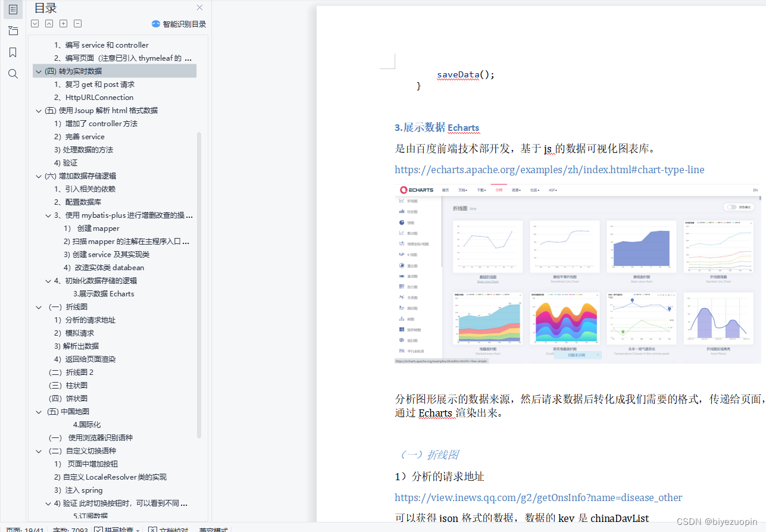Go to 4) 返回给页面渲染 outline entry
Viewport: 766px width, 532px height.
[x=85, y=359]
